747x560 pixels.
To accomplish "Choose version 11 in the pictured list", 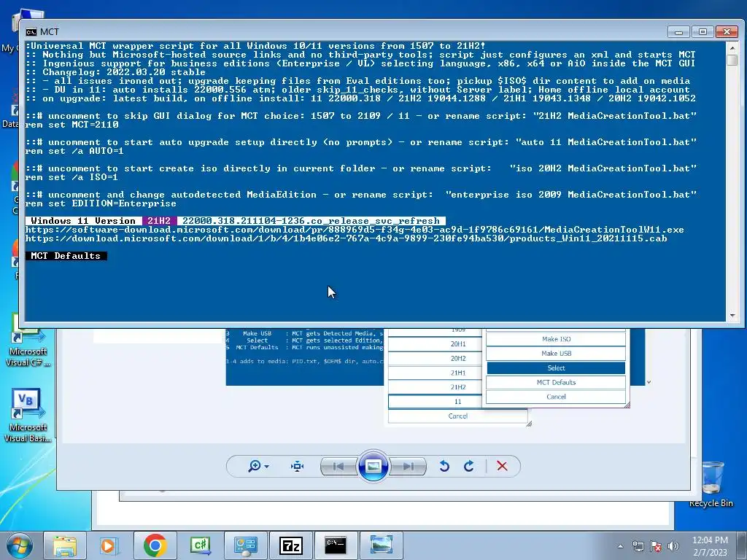I will (458, 402).
